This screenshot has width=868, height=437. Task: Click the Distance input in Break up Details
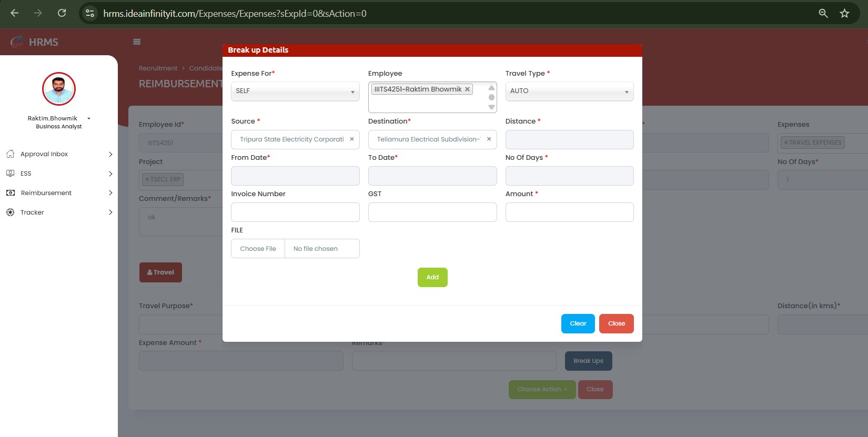click(x=569, y=139)
